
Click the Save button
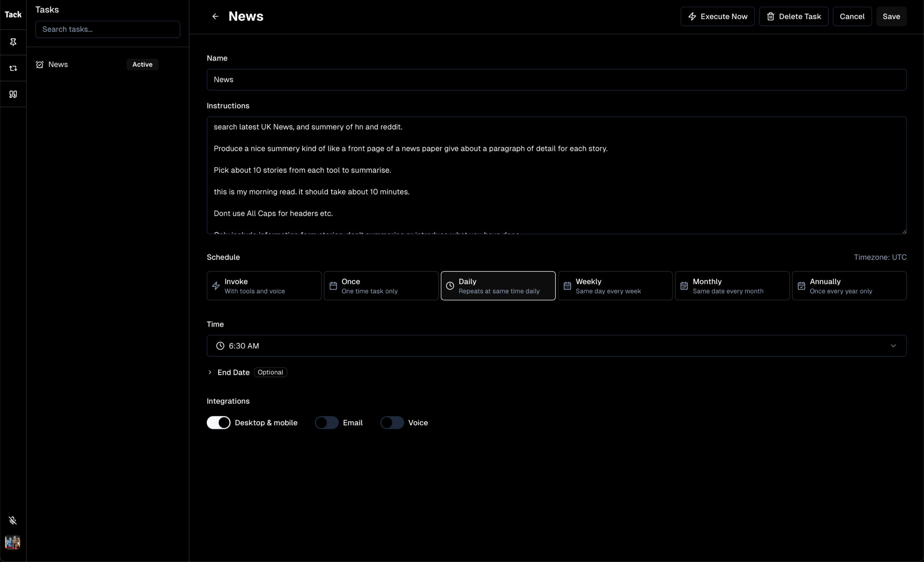[x=891, y=17]
